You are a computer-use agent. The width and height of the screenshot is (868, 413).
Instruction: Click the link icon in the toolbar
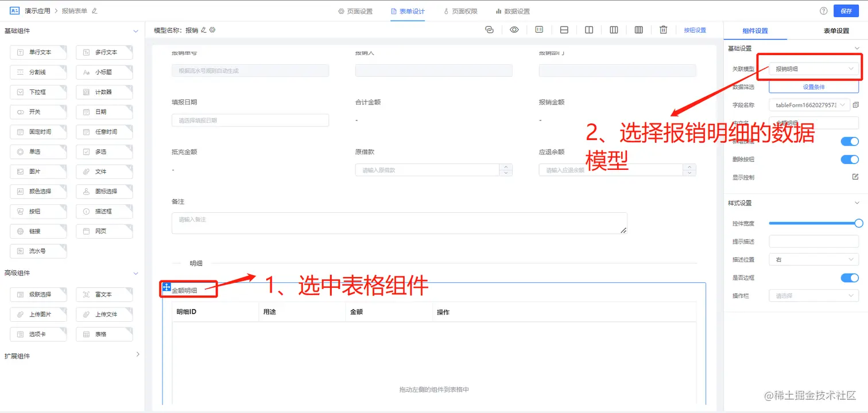point(489,30)
